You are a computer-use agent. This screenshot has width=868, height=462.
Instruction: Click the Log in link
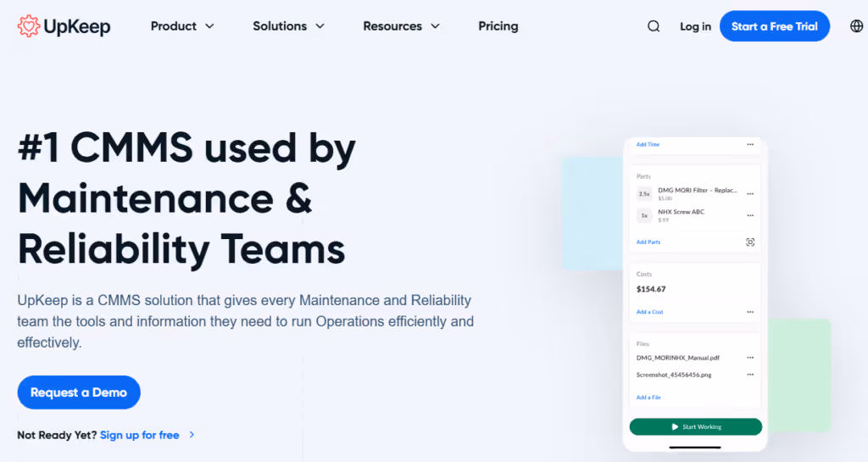pos(695,26)
